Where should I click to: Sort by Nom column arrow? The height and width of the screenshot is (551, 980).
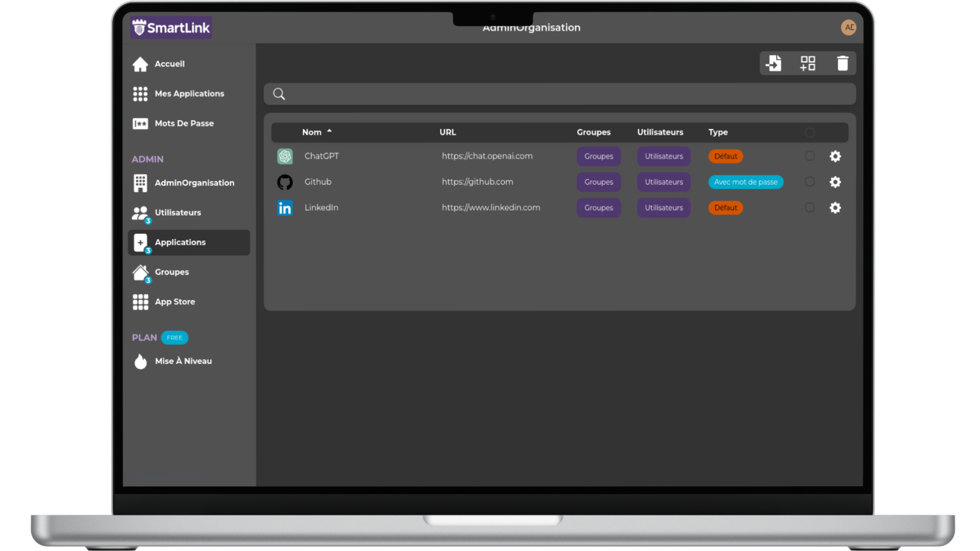(329, 131)
